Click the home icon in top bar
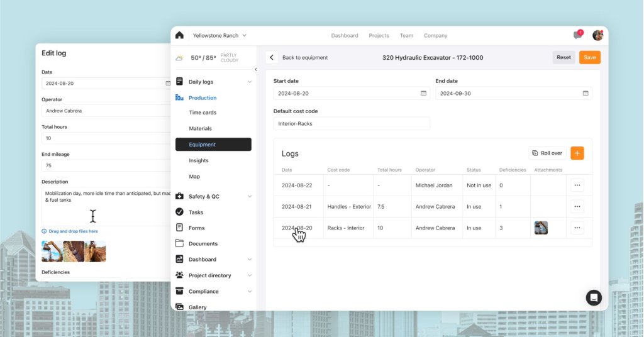Image resolution: width=644 pixels, height=337 pixels. pyautogui.click(x=180, y=36)
